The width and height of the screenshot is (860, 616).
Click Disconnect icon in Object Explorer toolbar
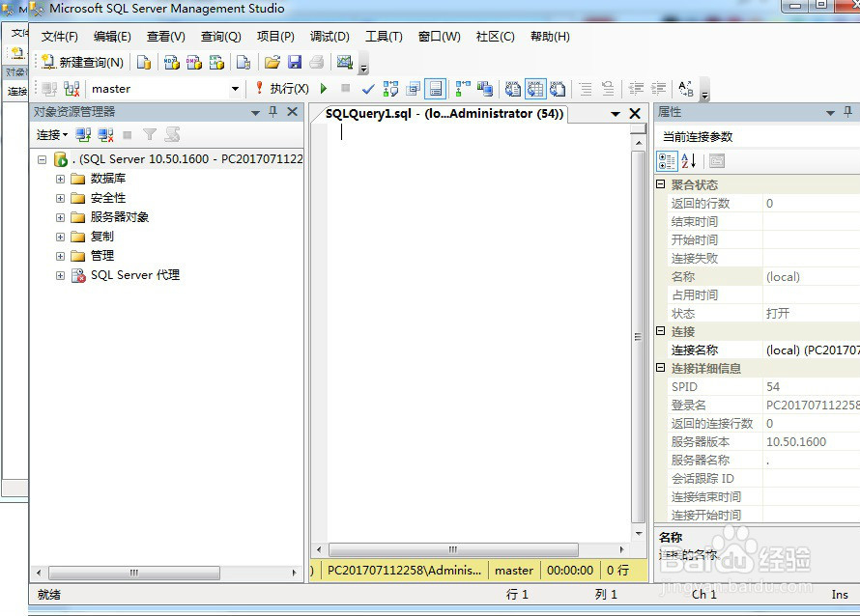(105, 135)
